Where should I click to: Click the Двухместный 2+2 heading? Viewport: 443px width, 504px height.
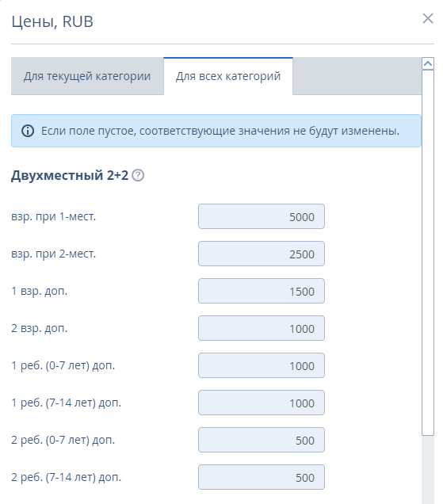coord(70,175)
